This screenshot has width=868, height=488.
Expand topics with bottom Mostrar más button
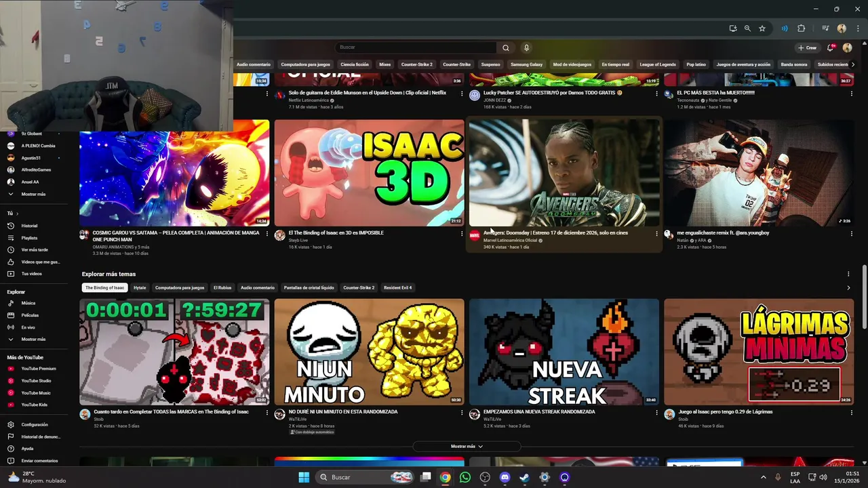(x=467, y=447)
